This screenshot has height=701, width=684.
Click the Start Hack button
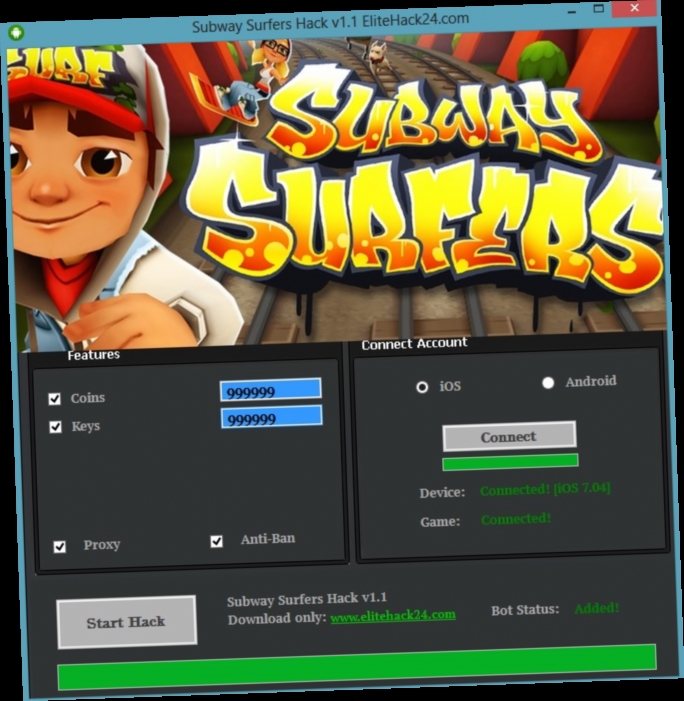tap(127, 622)
